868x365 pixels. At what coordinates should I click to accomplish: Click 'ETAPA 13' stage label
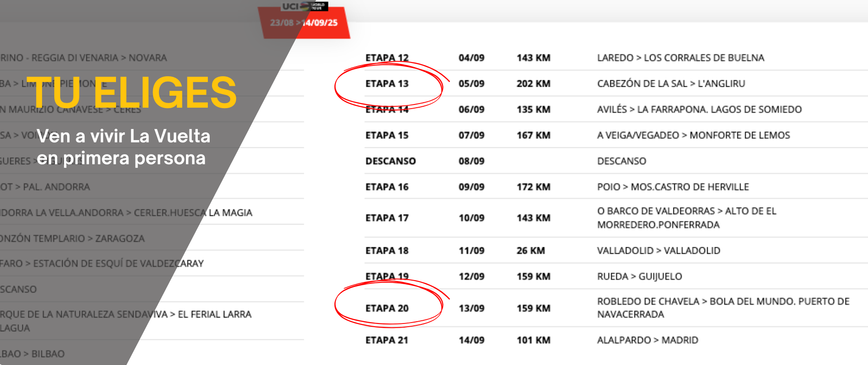coord(387,84)
